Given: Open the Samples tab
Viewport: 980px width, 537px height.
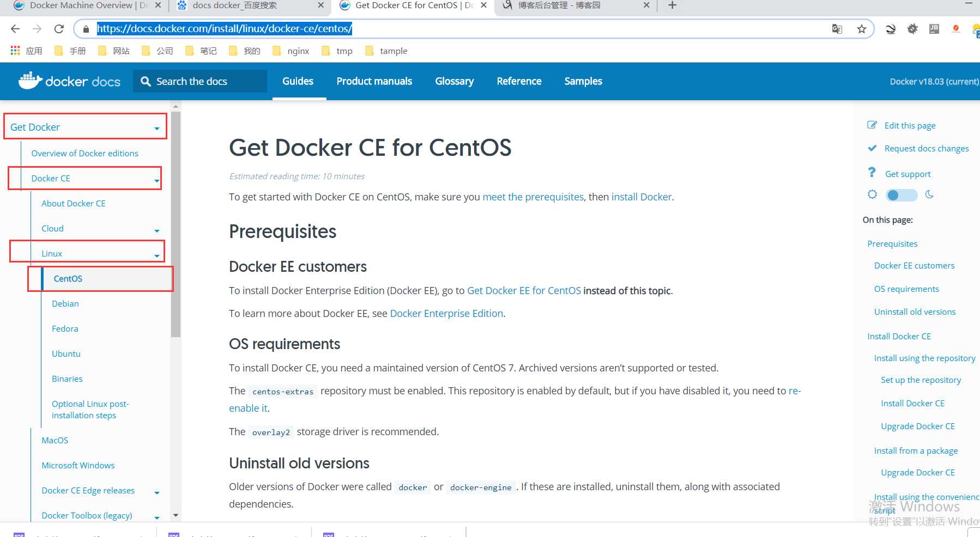Looking at the screenshot, I should 583,81.
